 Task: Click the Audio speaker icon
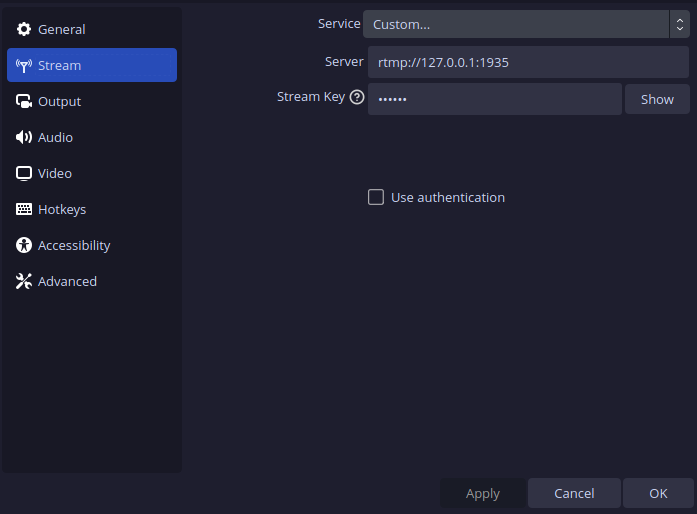24,137
